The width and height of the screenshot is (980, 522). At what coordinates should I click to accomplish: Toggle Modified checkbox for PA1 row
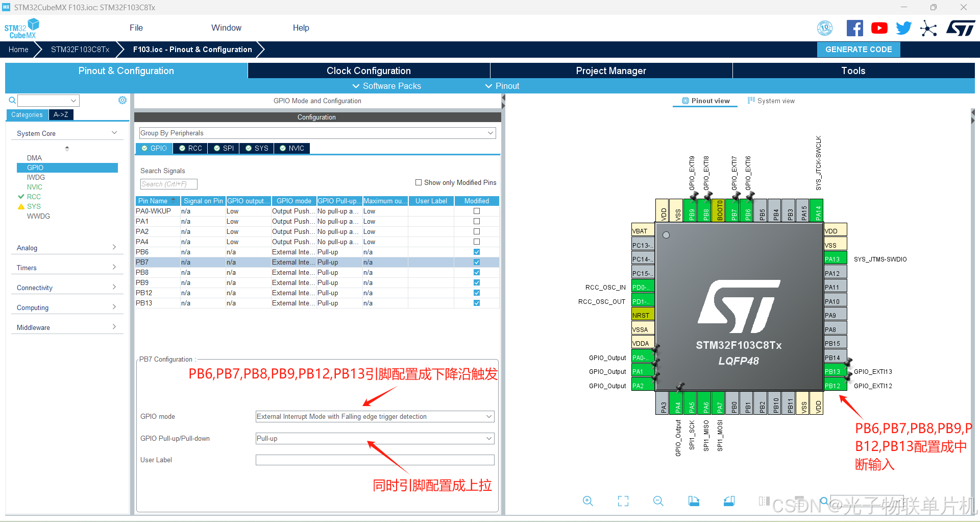pos(477,221)
